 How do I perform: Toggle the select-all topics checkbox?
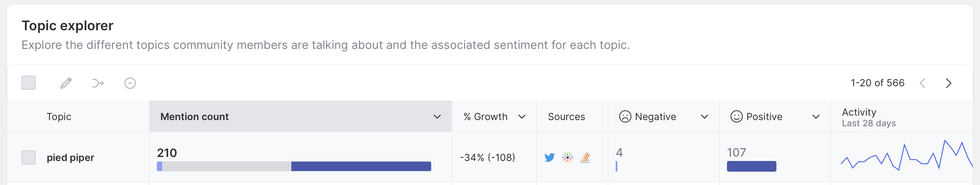pos(29,83)
